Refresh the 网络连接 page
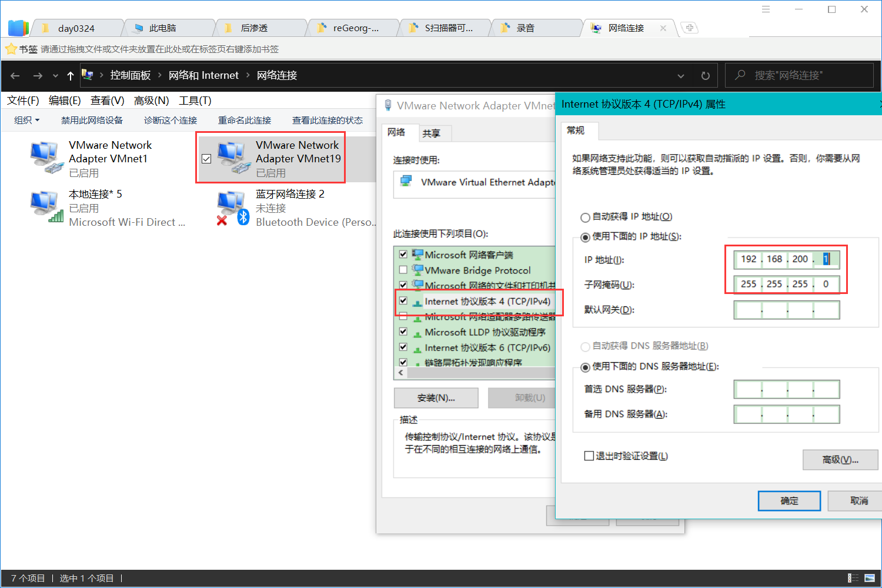Viewport: 882px width, 588px height. click(x=705, y=75)
